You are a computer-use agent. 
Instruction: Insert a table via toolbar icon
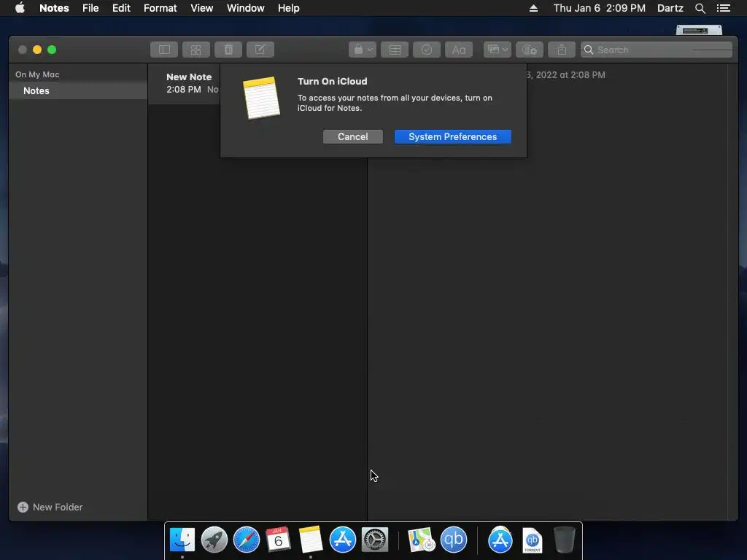(395, 50)
